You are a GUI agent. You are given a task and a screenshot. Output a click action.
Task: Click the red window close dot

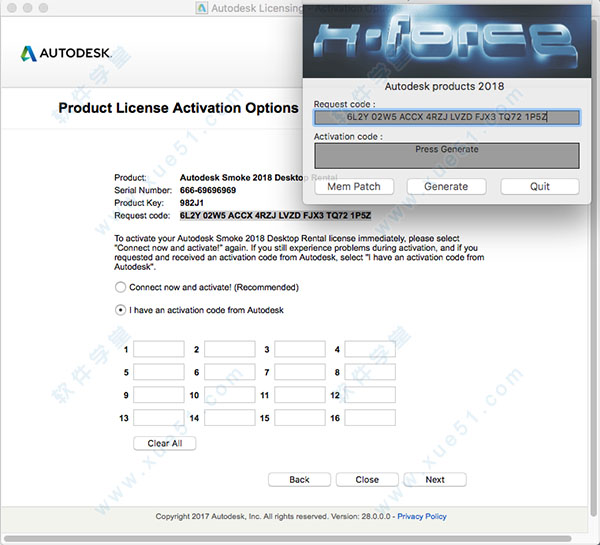[x=12, y=8]
